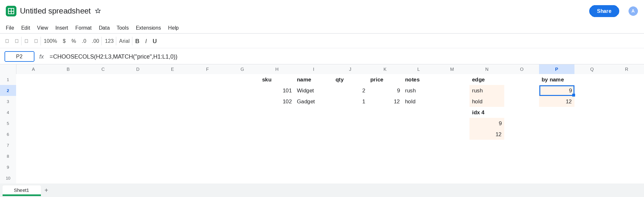Decrease decimal places with .0 button
Image resolution: width=644 pixels, height=197 pixels.
coord(84,41)
